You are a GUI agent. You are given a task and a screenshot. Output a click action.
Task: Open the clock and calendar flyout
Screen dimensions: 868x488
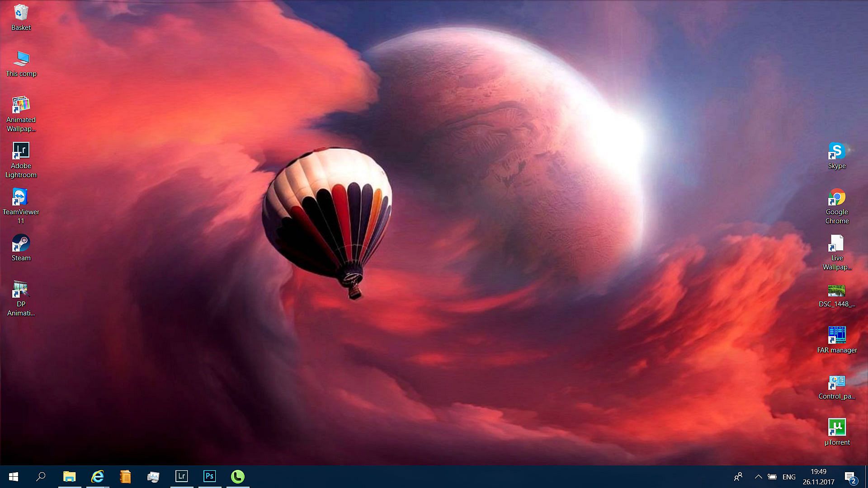818,477
